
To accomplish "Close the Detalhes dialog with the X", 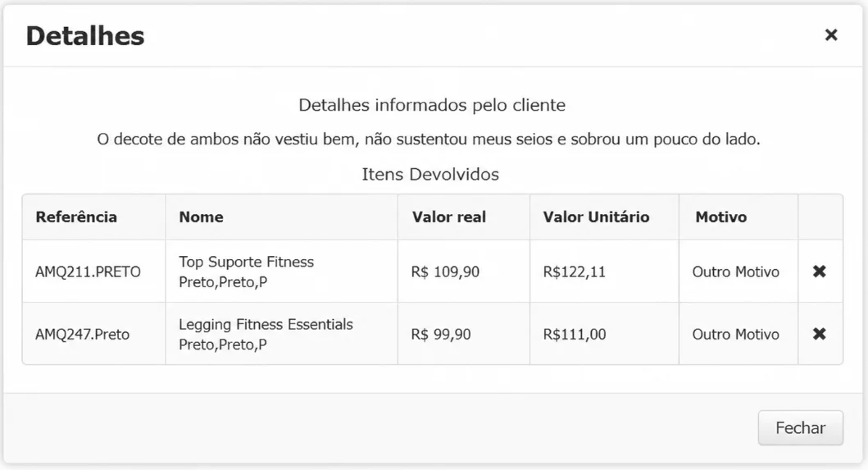I will tap(831, 35).
